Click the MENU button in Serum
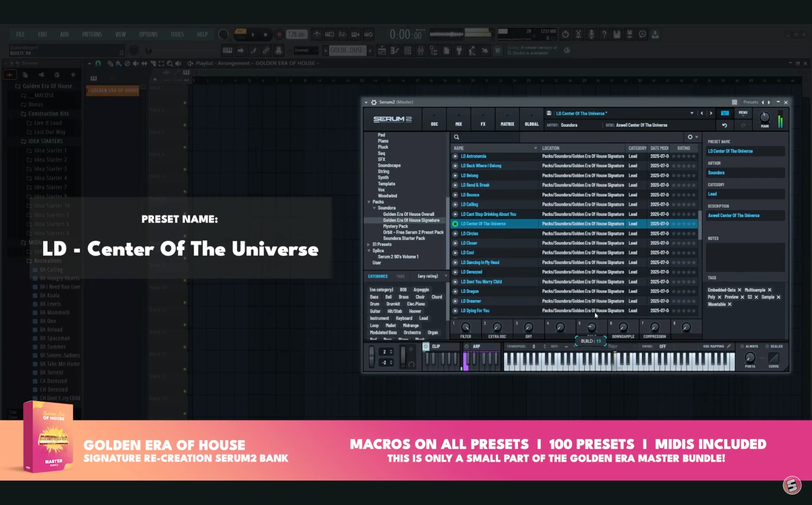The image size is (812, 505). 743,113
